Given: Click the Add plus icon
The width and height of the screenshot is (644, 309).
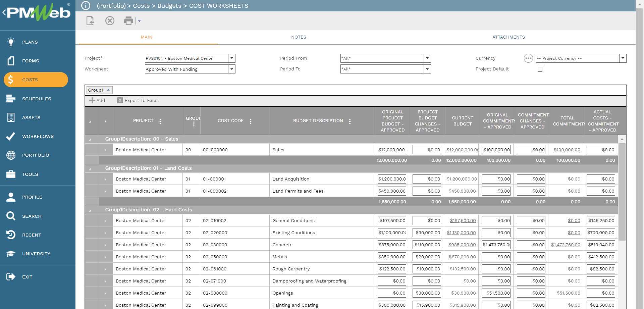Looking at the screenshot, I should (92, 100).
